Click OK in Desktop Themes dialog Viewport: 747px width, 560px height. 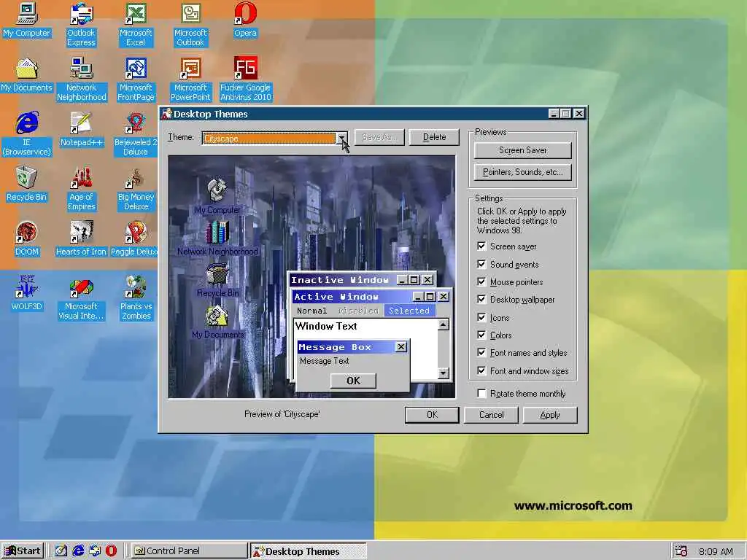tap(432, 415)
